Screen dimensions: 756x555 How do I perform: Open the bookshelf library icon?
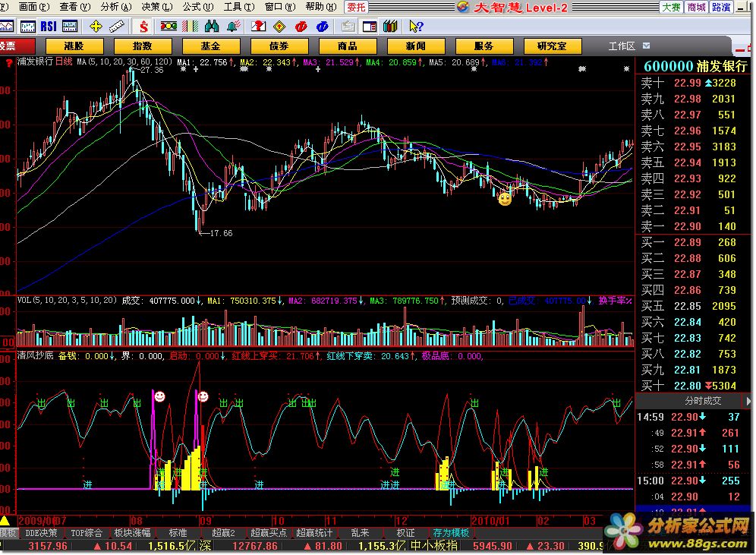pos(390,27)
